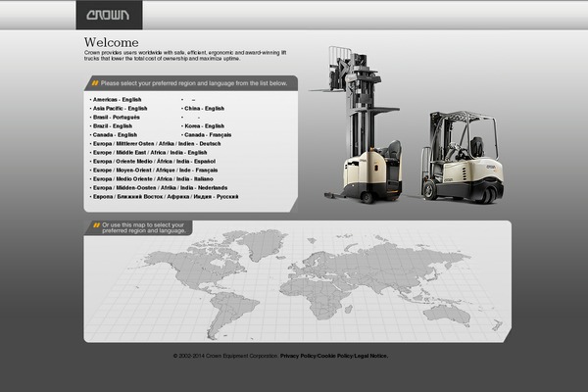Click the counterbalance forklift image

click(x=462, y=158)
